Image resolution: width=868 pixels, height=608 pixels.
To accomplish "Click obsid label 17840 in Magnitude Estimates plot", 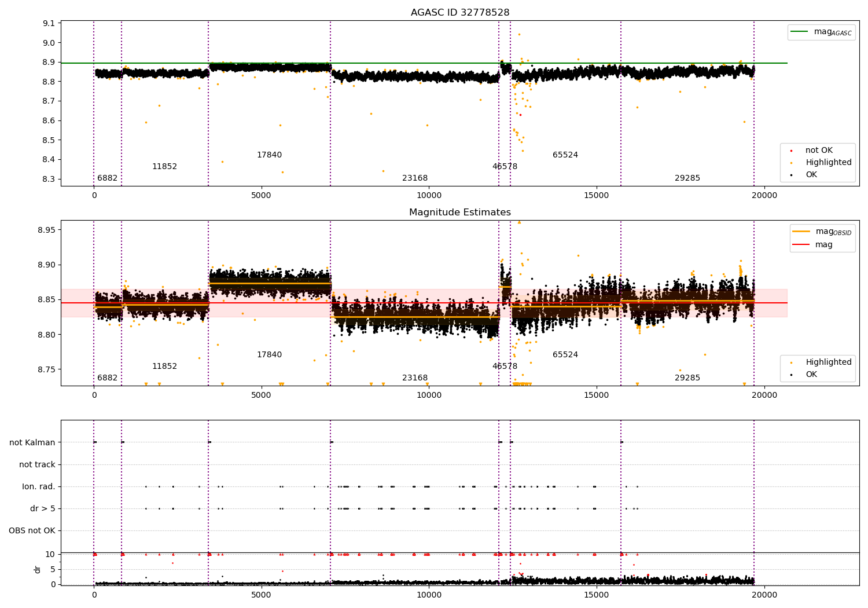I will (x=269, y=355).
